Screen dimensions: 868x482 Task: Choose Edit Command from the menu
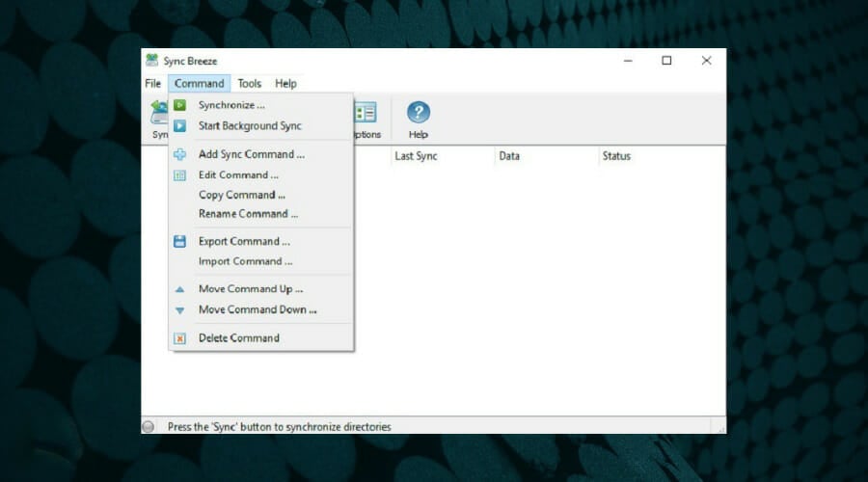tap(238, 175)
